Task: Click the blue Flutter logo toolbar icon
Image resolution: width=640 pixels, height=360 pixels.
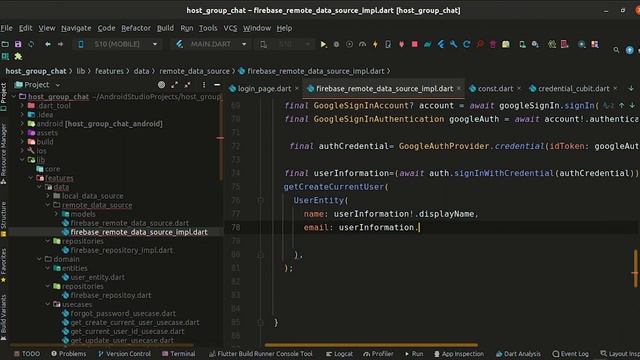Action: pyautogui.click(x=441, y=44)
